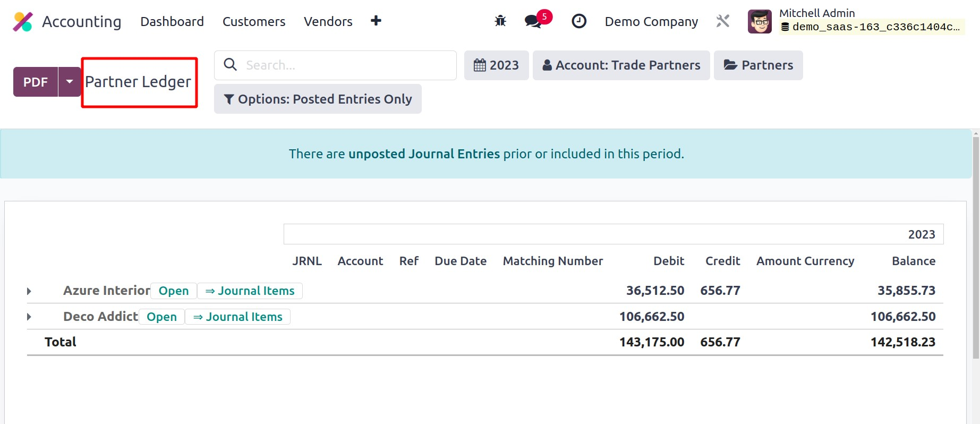The width and height of the screenshot is (980, 424).
Task: Expand the Azure Interior row
Action: pyautogui.click(x=29, y=291)
